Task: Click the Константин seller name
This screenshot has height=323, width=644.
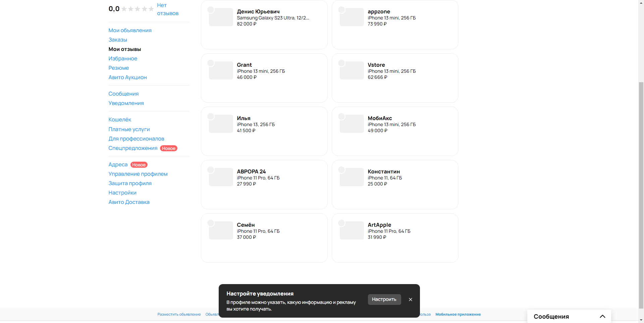Action: coord(384,172)
